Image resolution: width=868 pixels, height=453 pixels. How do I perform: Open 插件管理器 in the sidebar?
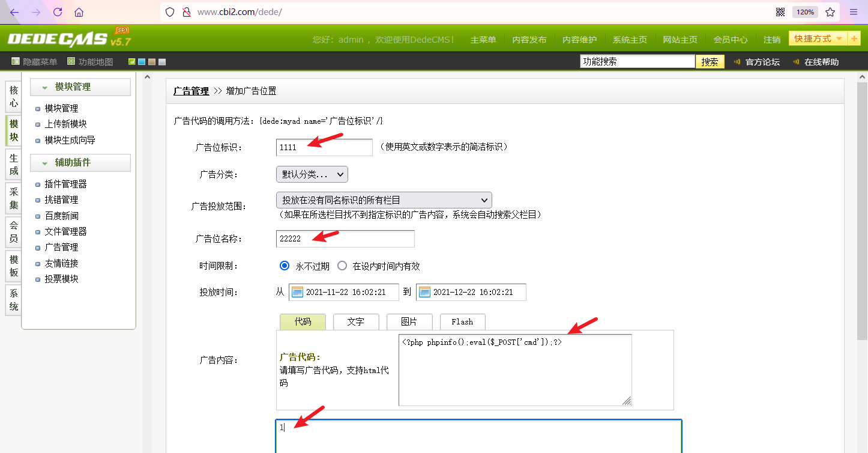(x=66, y=184)
